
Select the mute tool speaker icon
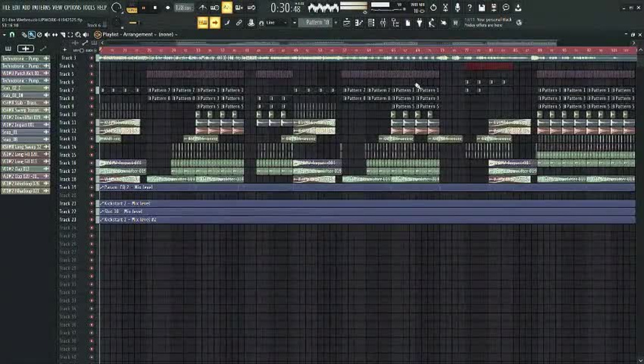47,35
